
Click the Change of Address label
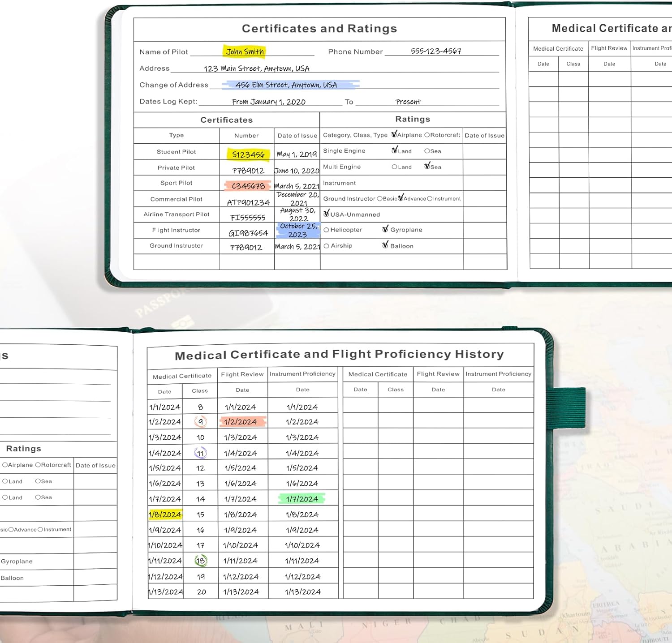(x=174, y=85)
